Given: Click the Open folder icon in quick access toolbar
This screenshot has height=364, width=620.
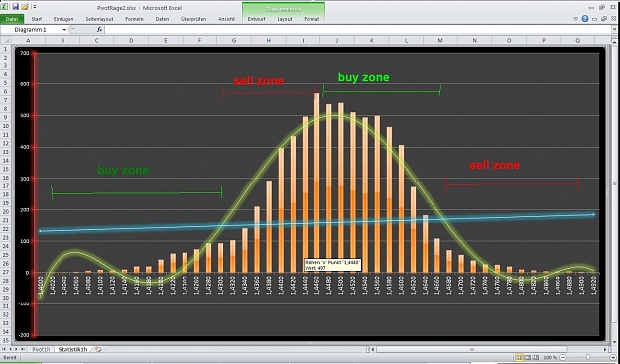Looking at the screenshot, I should (x=25, y=7).
